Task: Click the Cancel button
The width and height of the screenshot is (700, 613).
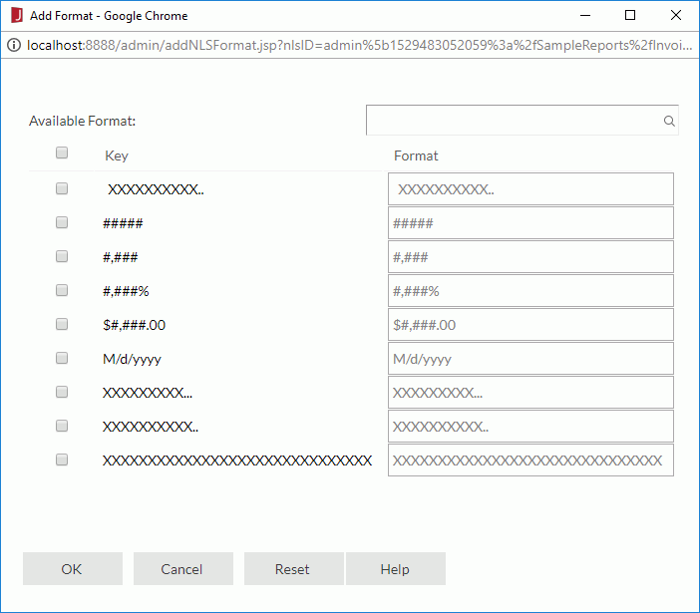Action: tap(183, 569)
